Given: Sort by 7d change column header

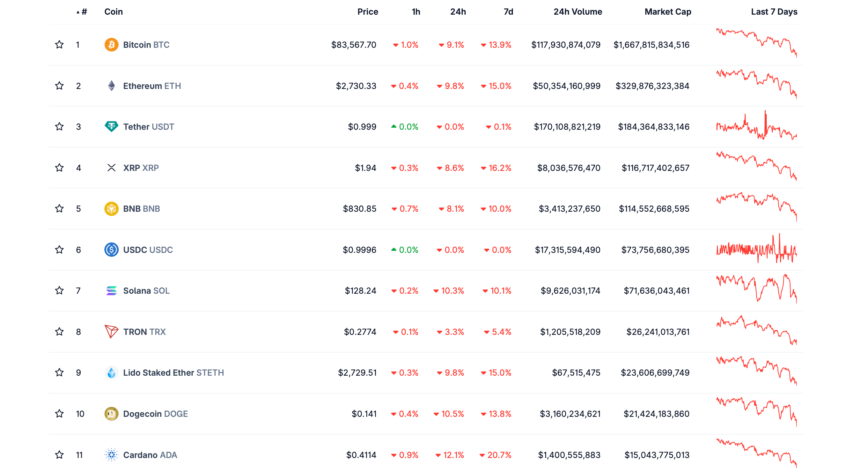Looking at the screenshot, I should pos(508,12).
